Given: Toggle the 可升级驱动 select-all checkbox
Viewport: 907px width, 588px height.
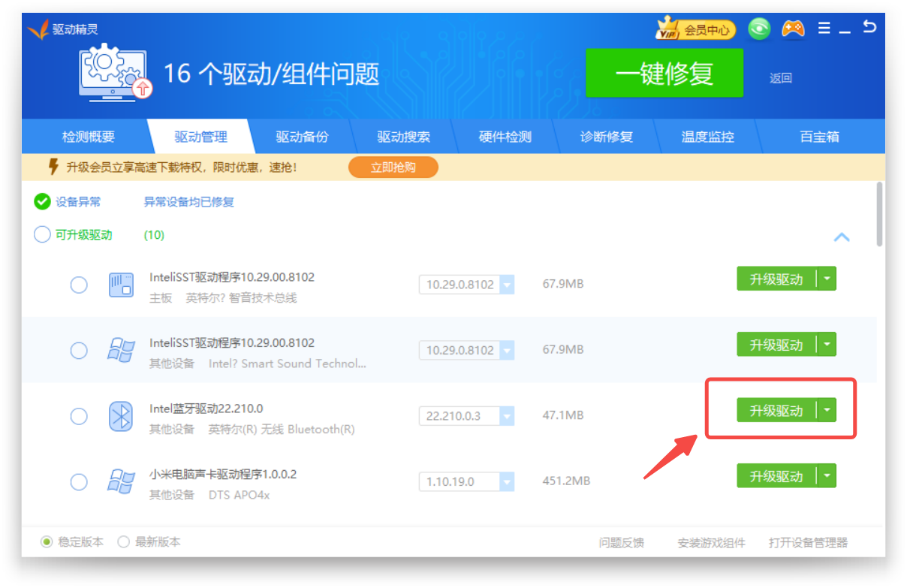Looking at the screenshot, I should 42,235.
